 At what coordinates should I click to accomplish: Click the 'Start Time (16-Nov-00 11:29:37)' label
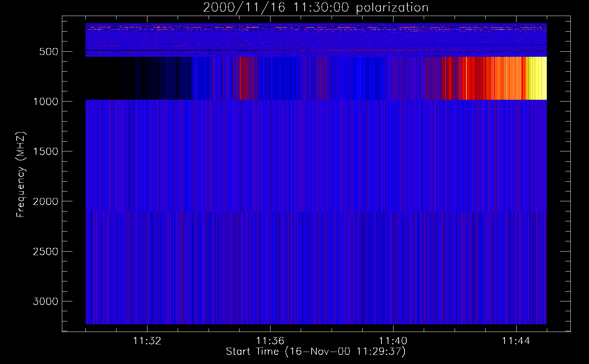[316, 352]
